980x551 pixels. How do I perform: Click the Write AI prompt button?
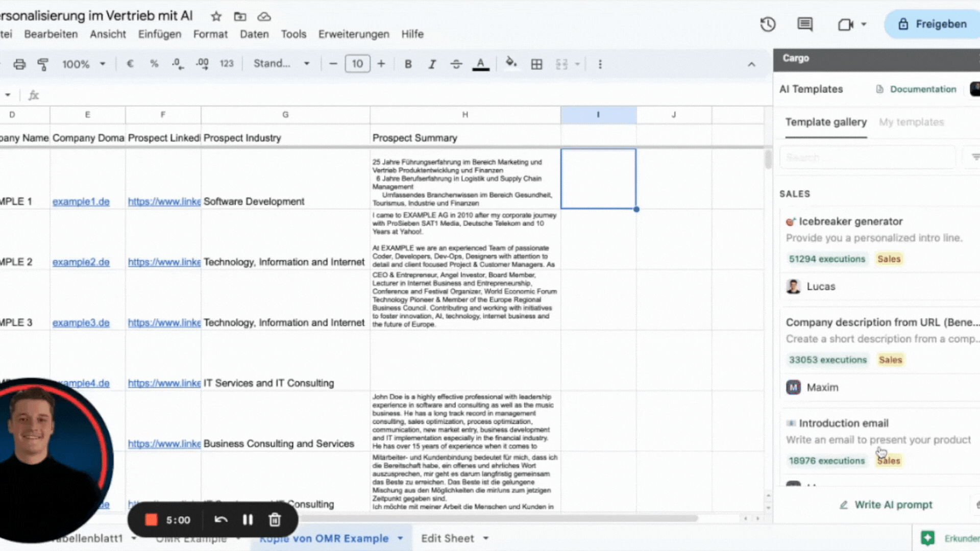point(886,505)
